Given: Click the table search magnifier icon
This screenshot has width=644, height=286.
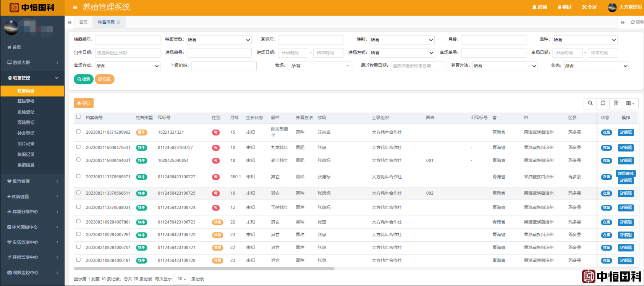Looking at the screenshot, I should tap(590, 103).
